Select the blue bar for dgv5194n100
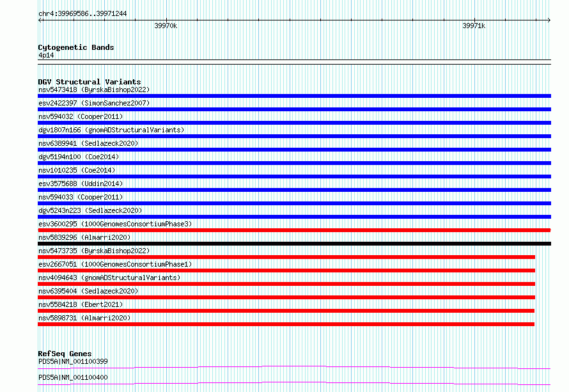Screen dimensions: 569x392 click(294, 163)
